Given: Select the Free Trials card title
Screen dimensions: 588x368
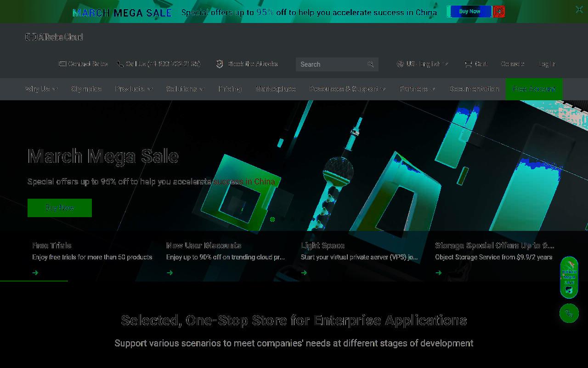Looking at the screenshot, I should tap(52, 246).
